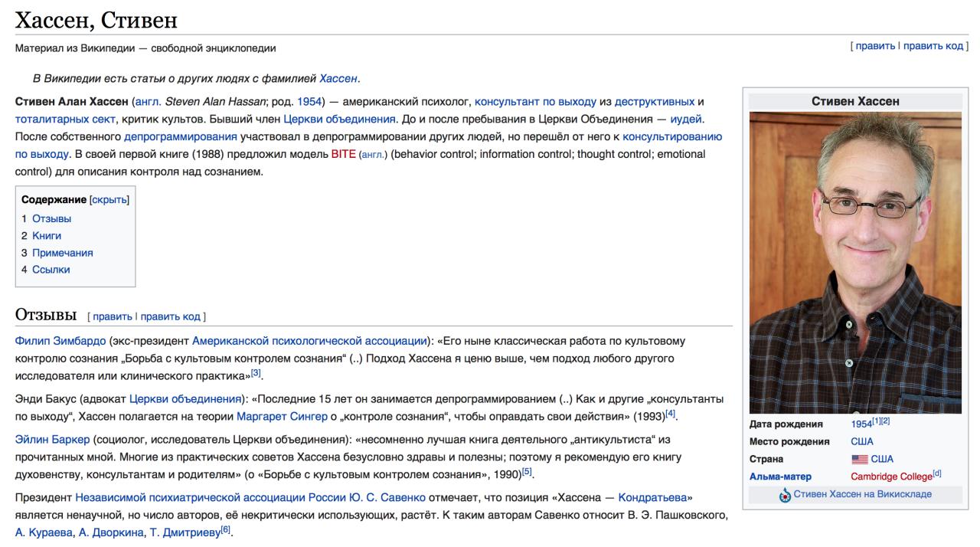The width and height of the screenshot is (980, 547).
Task: Open тоталитарных сект link
Action: (x=65, y=119)
